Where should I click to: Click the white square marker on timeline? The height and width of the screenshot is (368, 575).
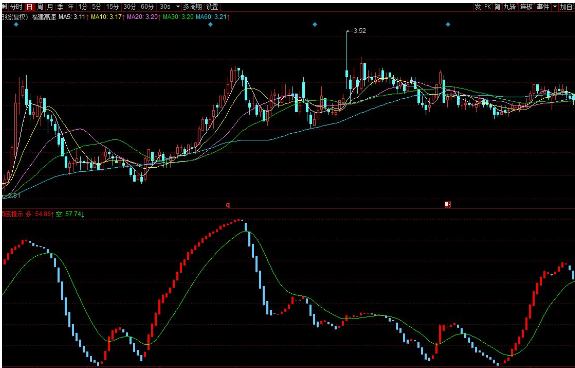[447, 205]
